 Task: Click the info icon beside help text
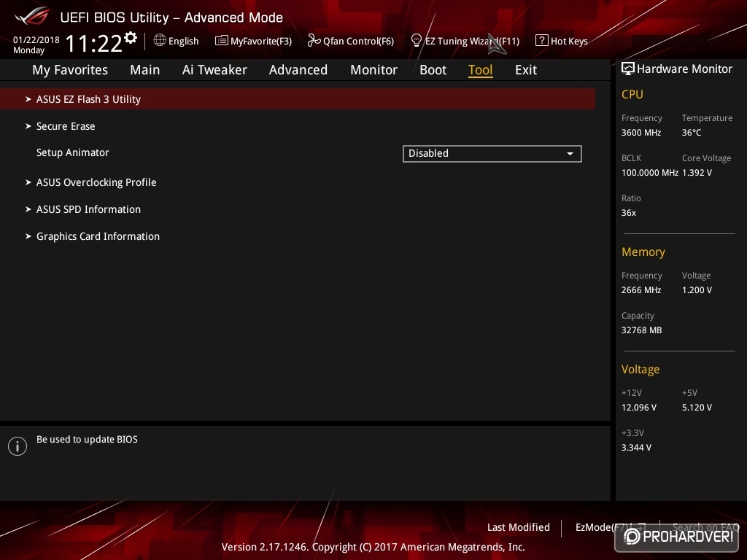(x=18, y=446)
